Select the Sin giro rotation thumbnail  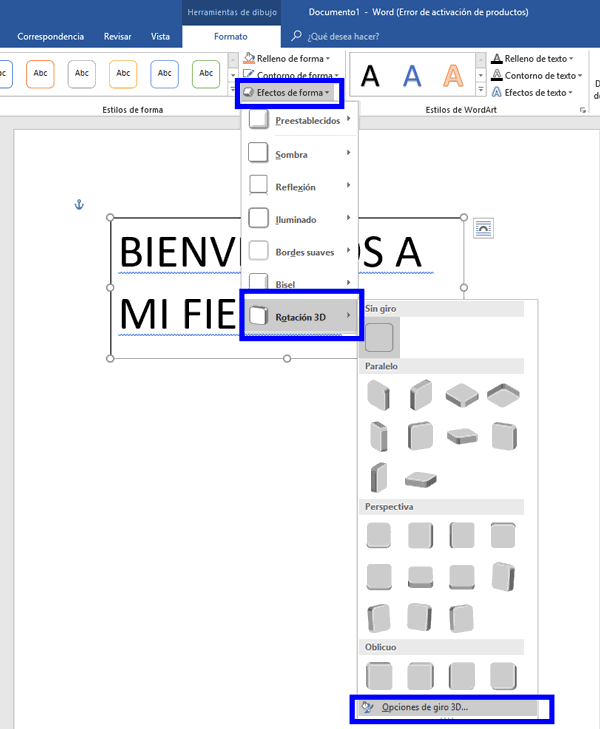coord(379,338)
